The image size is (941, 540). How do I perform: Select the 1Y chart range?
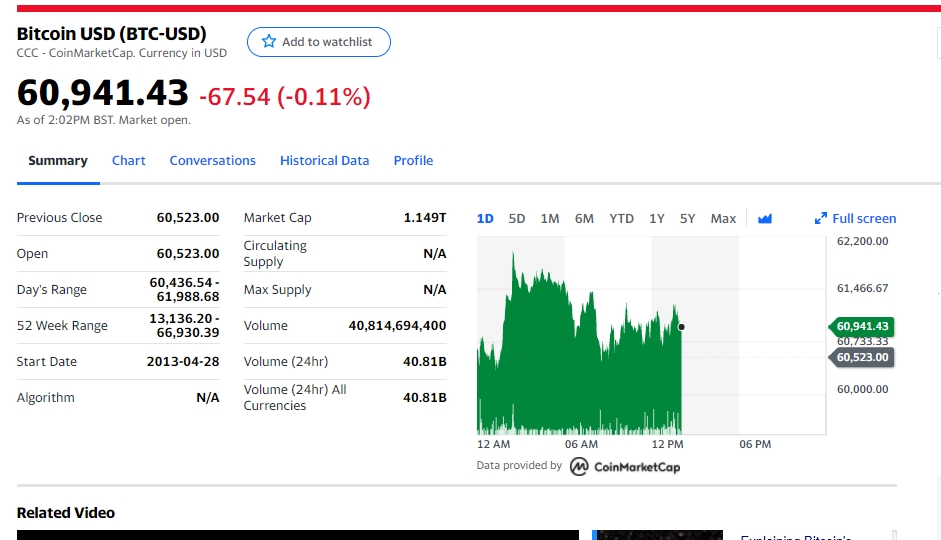[657, 218]
